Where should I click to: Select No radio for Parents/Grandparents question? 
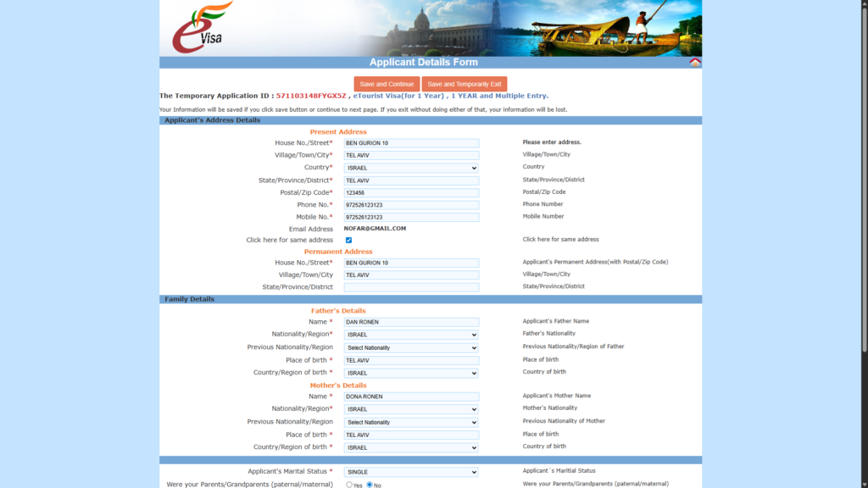tap(370, 485)
